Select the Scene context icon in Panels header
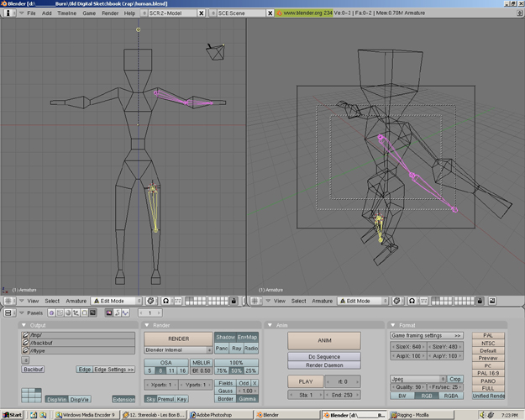Viewport: 525px width, 420px height. (92, 312)
